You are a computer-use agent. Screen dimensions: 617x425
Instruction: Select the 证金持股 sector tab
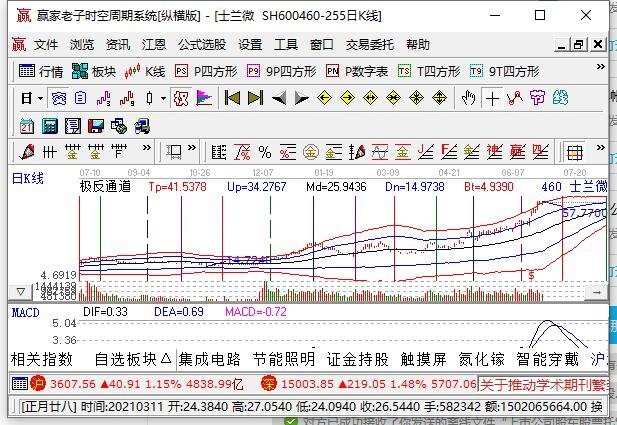tap(358, 359)
